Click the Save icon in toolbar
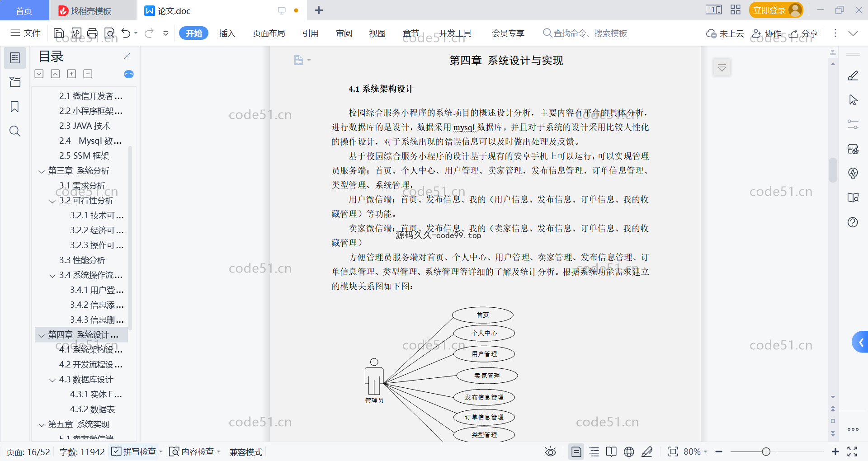This screenshot has height=461, width=868. coord(59,33)
